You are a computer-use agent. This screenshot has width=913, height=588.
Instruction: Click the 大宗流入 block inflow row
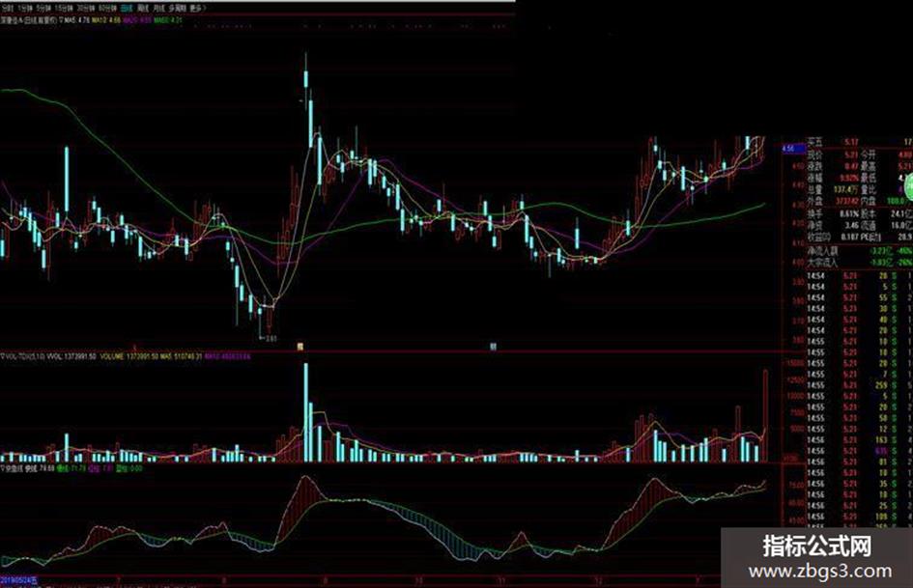tap(860, 263)
